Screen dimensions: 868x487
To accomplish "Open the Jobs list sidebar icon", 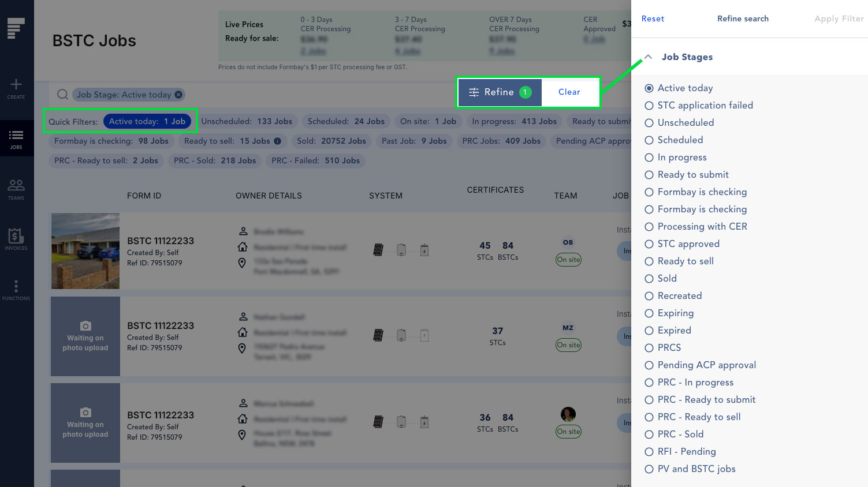I will 16,136.
